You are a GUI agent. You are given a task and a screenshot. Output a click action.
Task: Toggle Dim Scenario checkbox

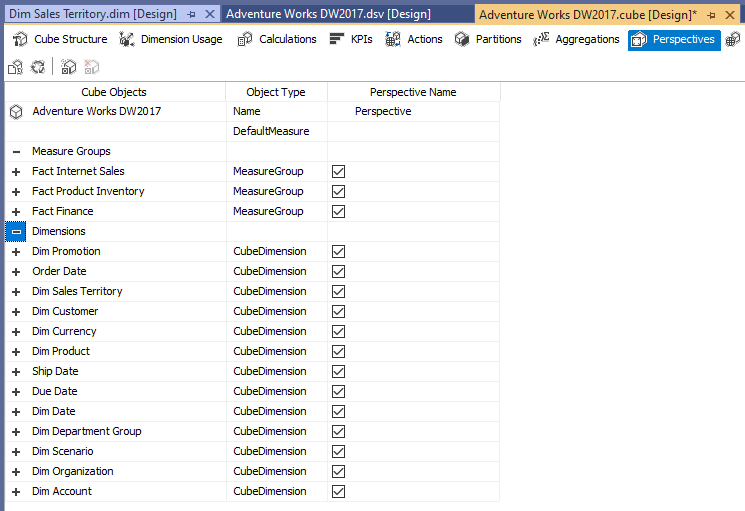(x=338, y=452)
